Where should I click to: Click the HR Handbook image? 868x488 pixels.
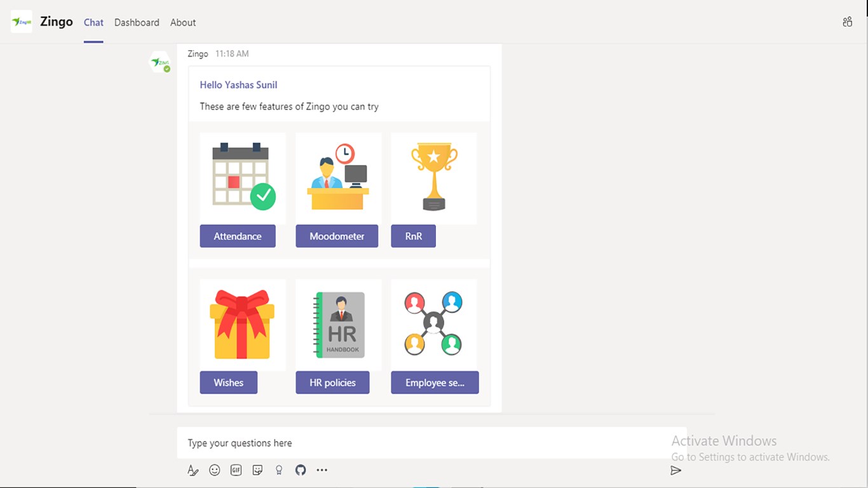(339, 325)
